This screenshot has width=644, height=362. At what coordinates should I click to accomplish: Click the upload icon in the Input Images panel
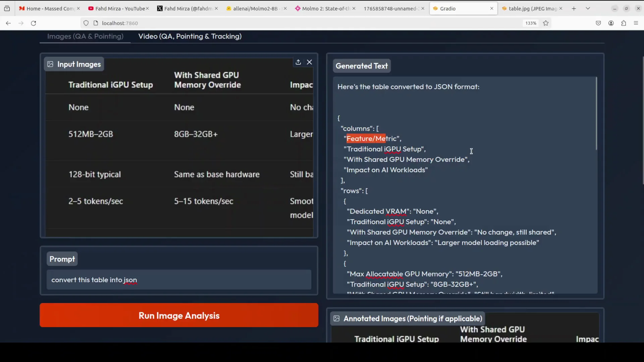[298, 62]
